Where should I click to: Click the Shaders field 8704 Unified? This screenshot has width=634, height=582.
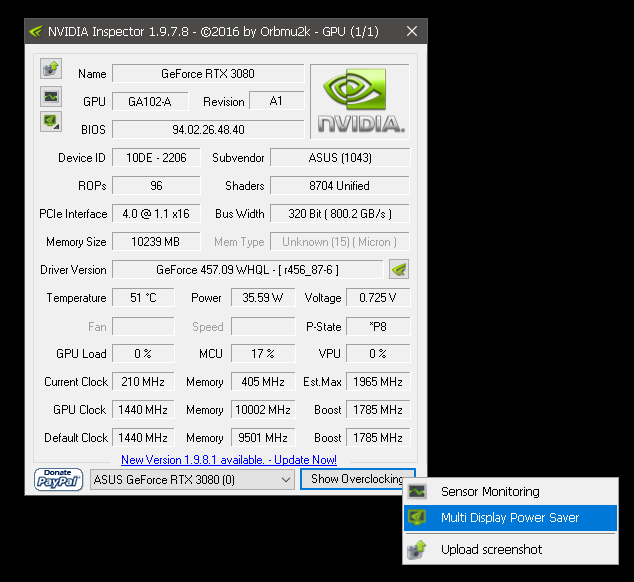coord(340,186)
